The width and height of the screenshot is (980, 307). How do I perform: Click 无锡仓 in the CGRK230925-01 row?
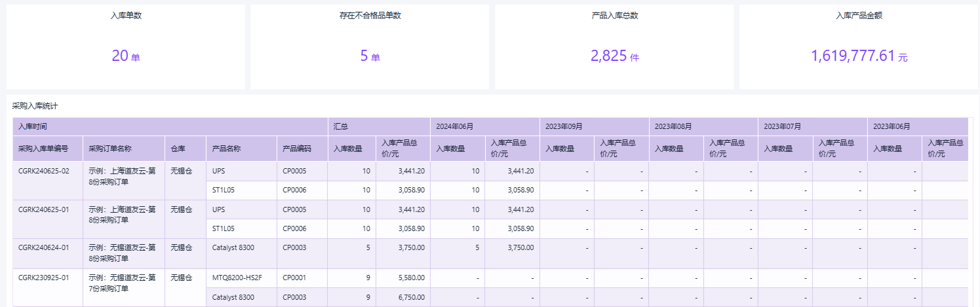point(182,278)
